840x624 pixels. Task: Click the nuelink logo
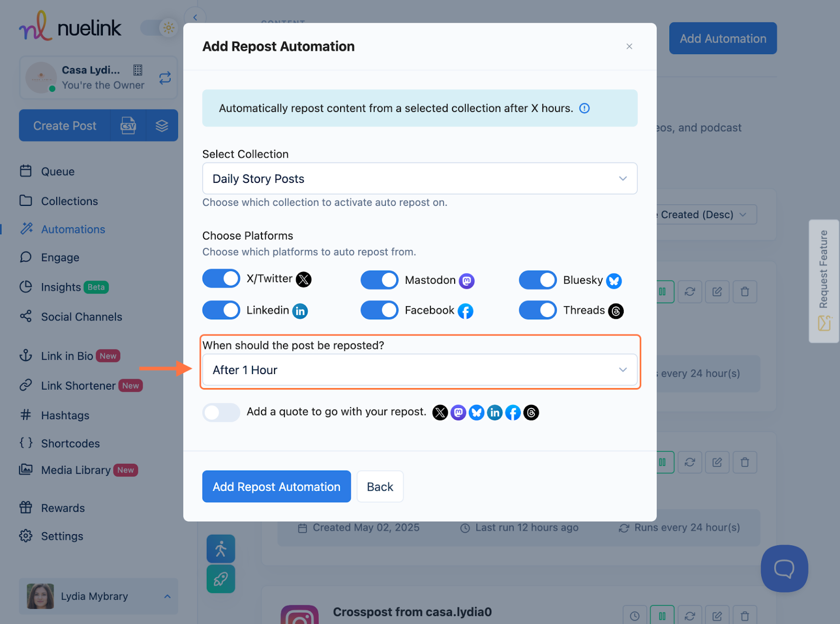point(70,26)
